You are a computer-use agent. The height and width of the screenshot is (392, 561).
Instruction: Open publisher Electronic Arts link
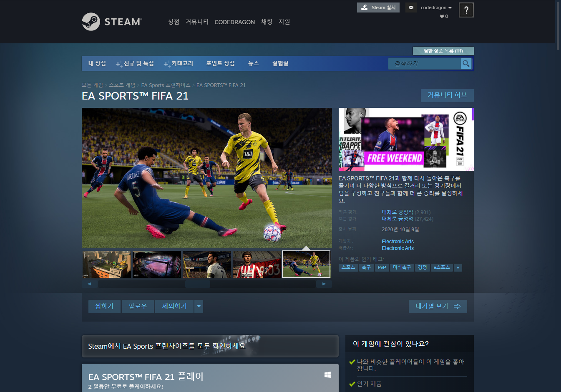pos(398,248)
